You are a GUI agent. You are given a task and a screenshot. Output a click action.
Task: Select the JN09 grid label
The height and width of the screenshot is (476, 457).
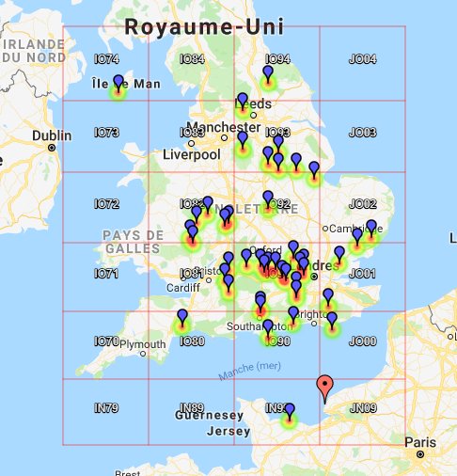coord(363,408)
